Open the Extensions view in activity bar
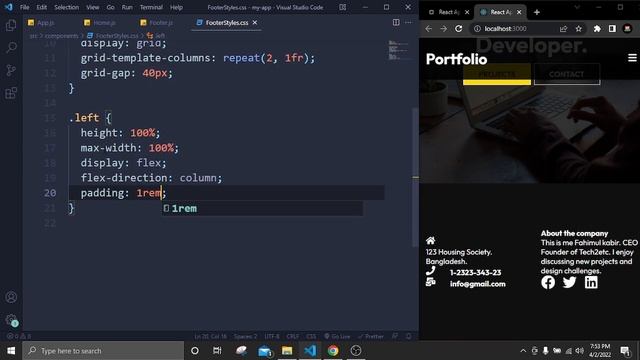The width and height of the screenshot is (640, 360). click(11, 93)
